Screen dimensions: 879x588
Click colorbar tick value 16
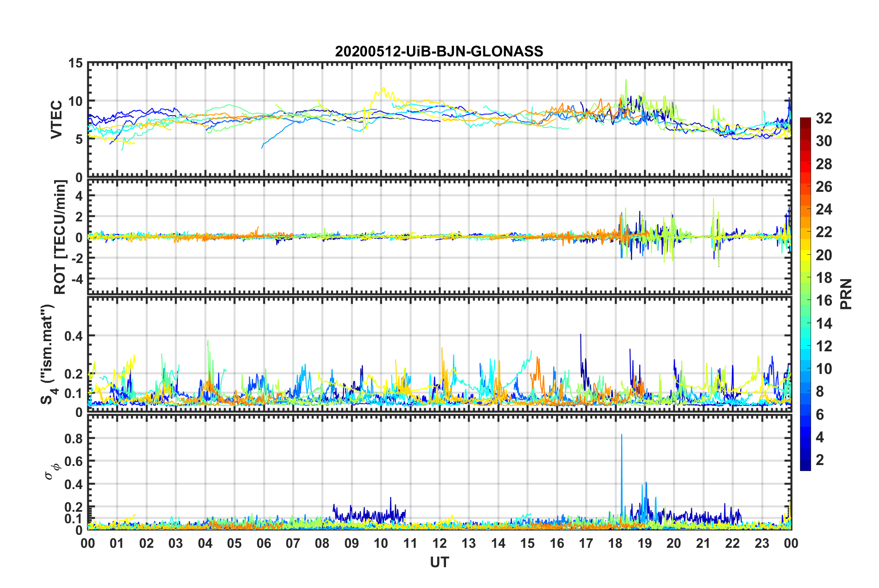point(824,300)
